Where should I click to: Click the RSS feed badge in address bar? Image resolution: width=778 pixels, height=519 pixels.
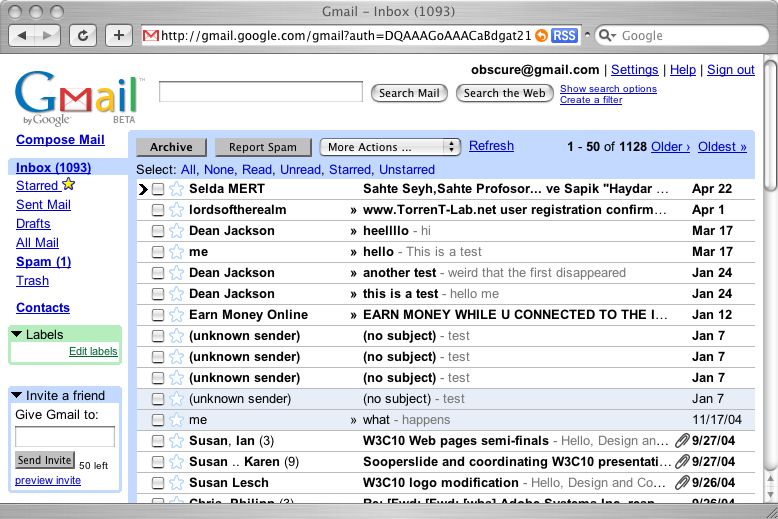pos(564,35)
